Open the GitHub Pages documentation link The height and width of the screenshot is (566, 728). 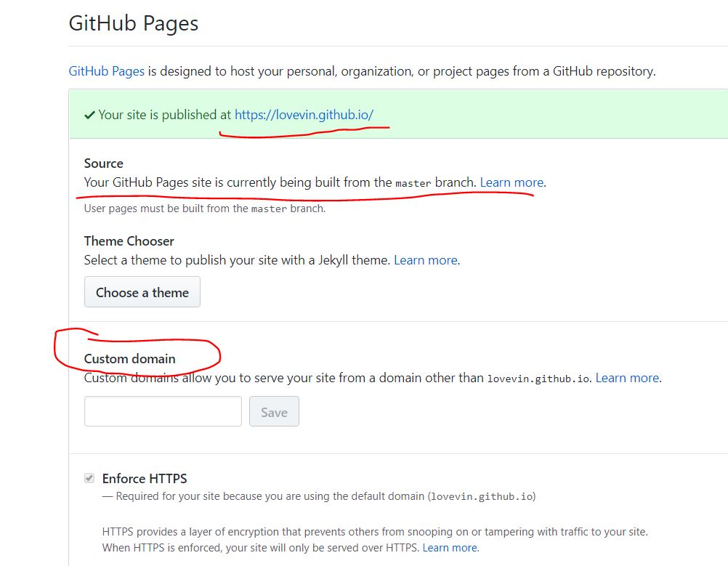(106, 71)
